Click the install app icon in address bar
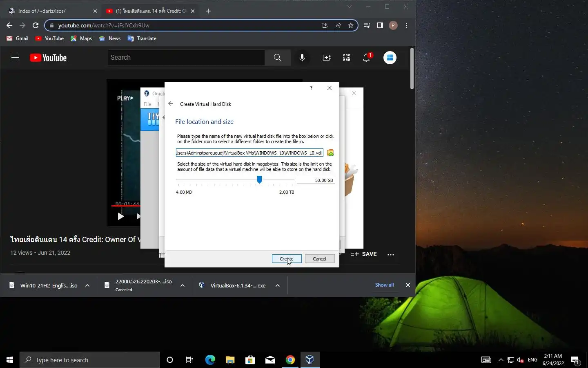The image size is (588, 368). (325, 25)
